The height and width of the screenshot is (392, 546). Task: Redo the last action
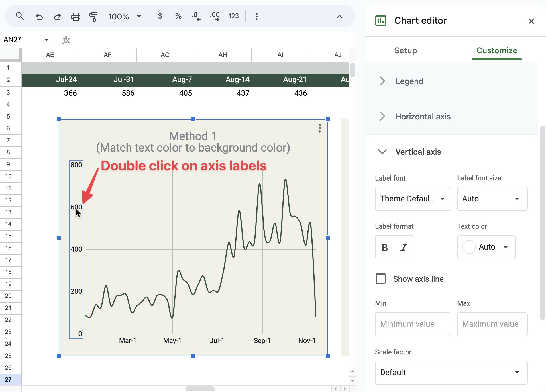[x=57, y=16]
